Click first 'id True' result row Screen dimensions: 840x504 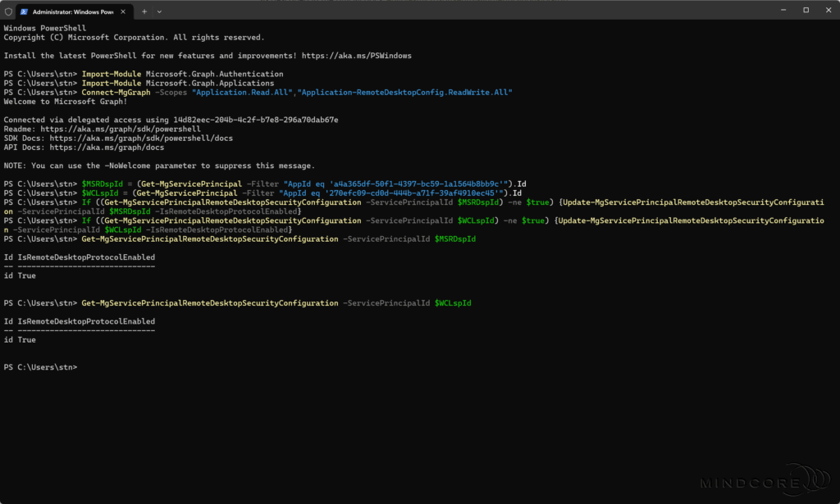pos(20,275)
